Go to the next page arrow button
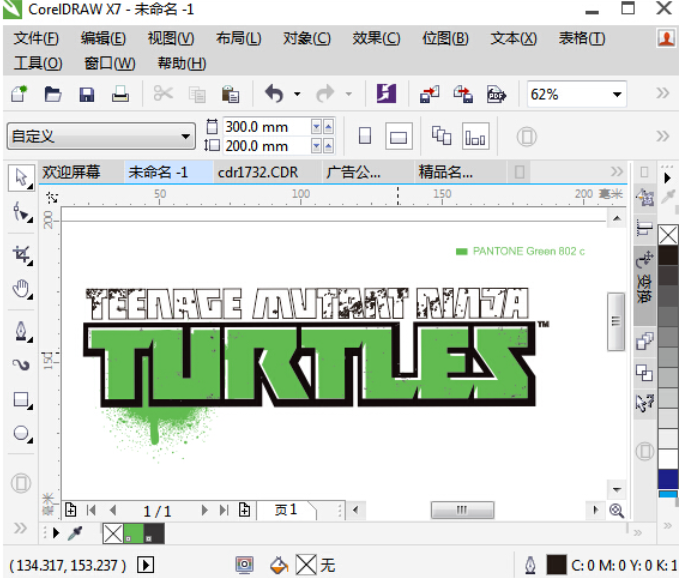This screenshot has width=679, height=578. 206,510
